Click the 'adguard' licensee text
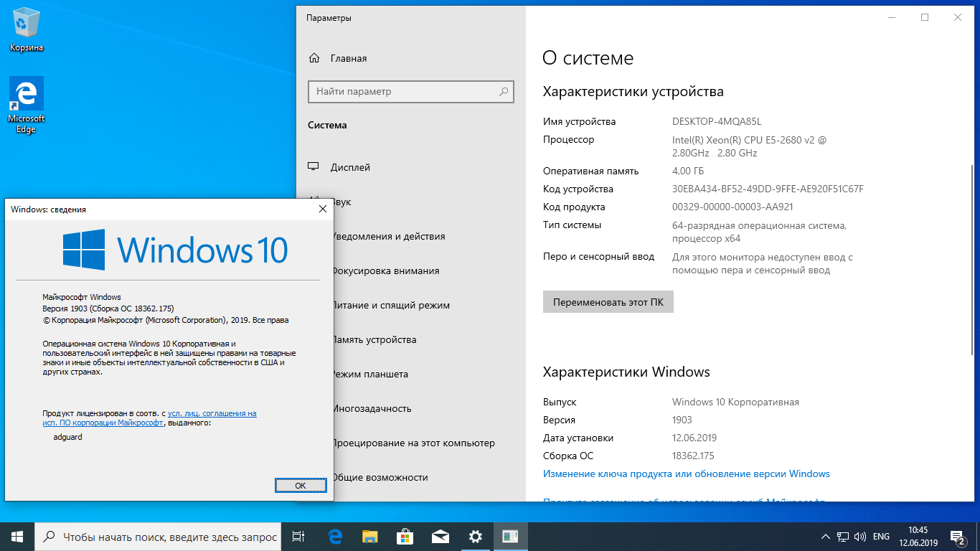980x551 pixels. 68,436
